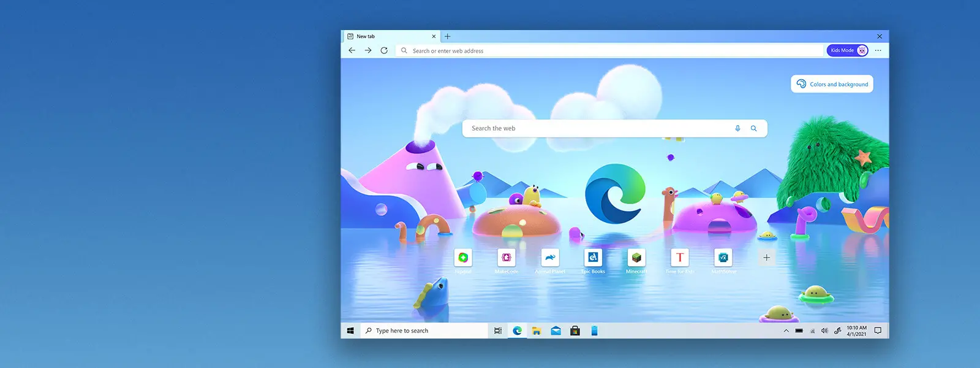Viewport: 980px width, 368px height.
Task: Open Colors and background settings
Action: (832, 84)
